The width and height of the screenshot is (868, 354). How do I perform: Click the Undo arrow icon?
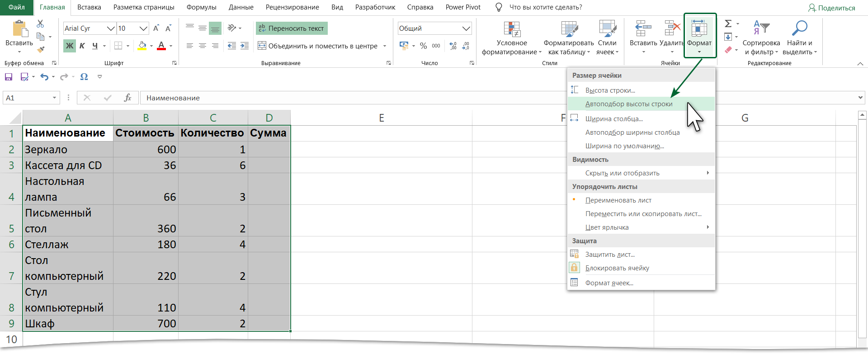[44, 77]
